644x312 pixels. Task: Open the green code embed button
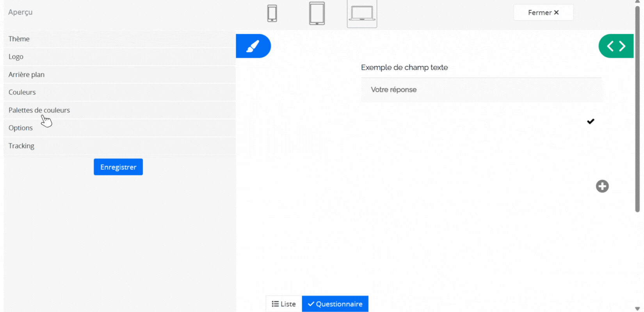tap(616, 46)
